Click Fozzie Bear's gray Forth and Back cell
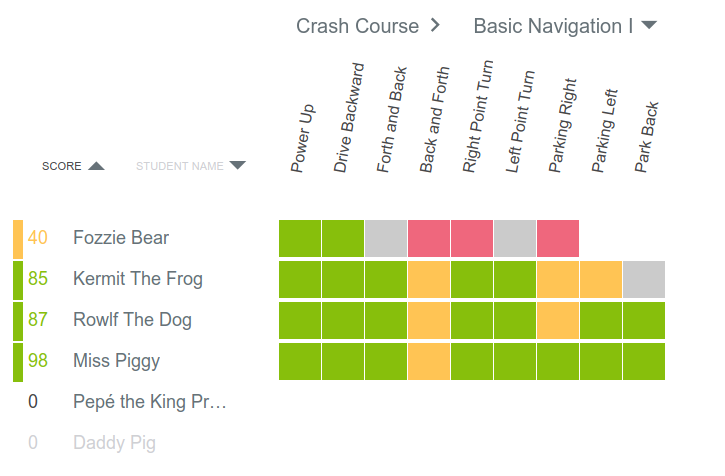The image size is (725, 476). tap(386, 238)
